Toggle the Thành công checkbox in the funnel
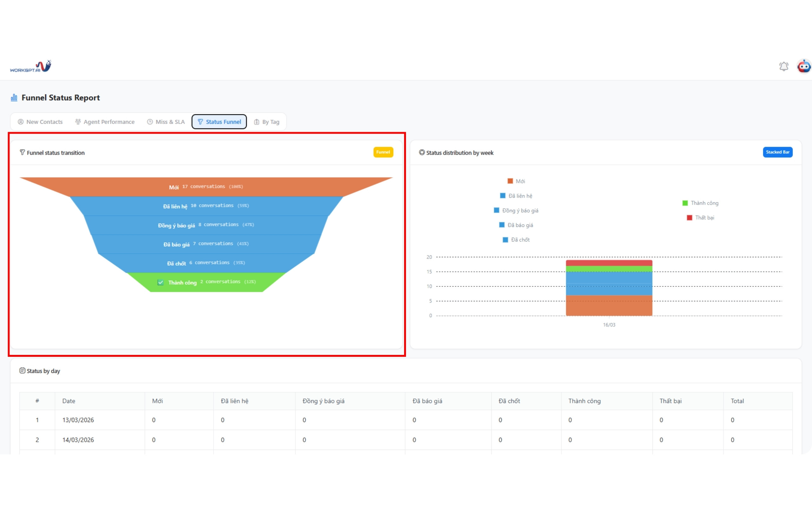 (160, 282)
